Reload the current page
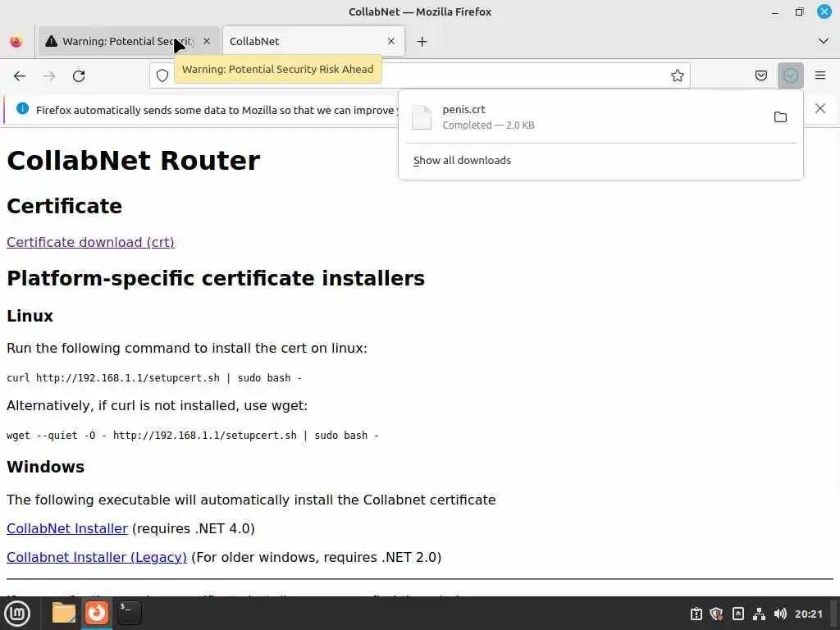Screen dimensions: 840x630 (79, 76)
